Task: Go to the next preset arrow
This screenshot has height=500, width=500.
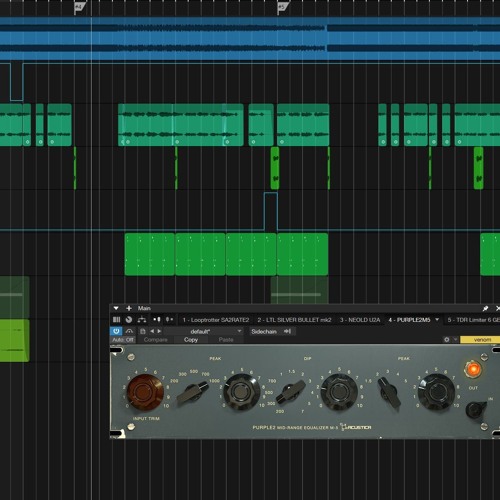Action: point(159,331)
